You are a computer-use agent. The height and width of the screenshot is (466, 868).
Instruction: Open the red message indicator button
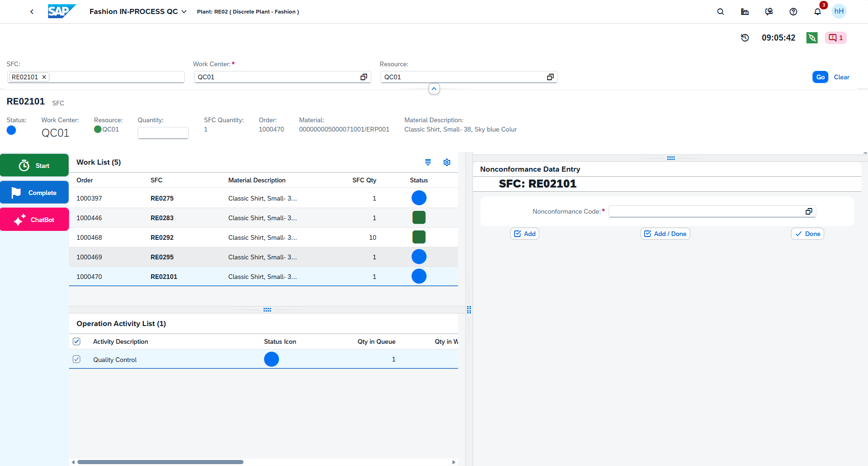[x=835, y=38]
